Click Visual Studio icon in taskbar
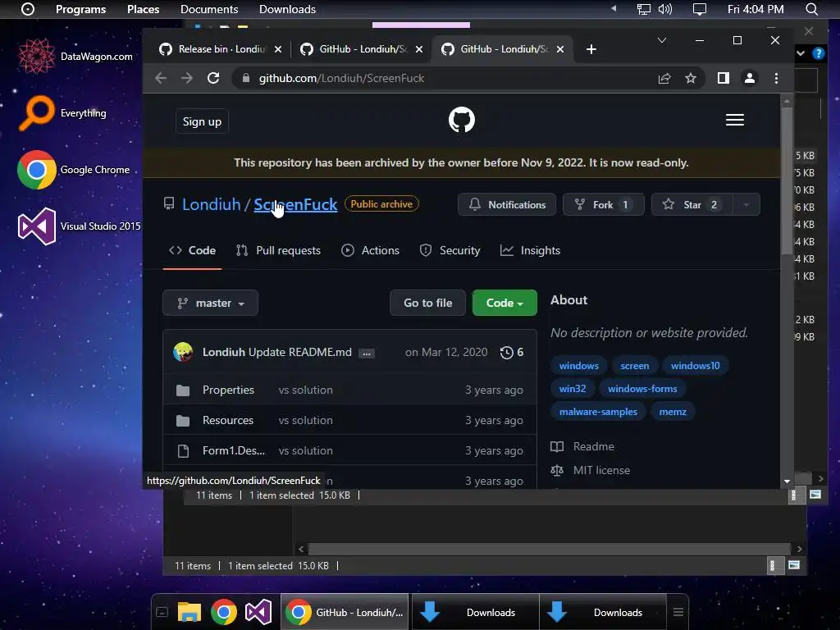The image size is (840, 630). click(x=258, y=612)
